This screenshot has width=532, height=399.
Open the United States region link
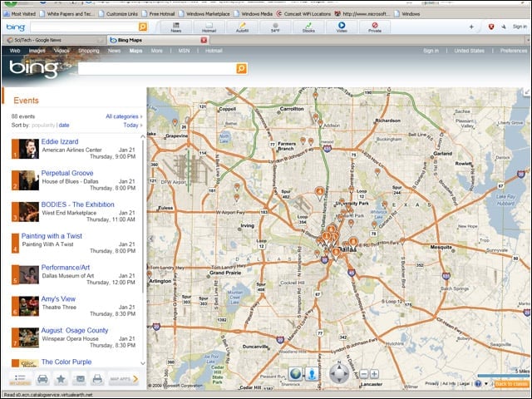pyautogui.click(x=469, y=51)
